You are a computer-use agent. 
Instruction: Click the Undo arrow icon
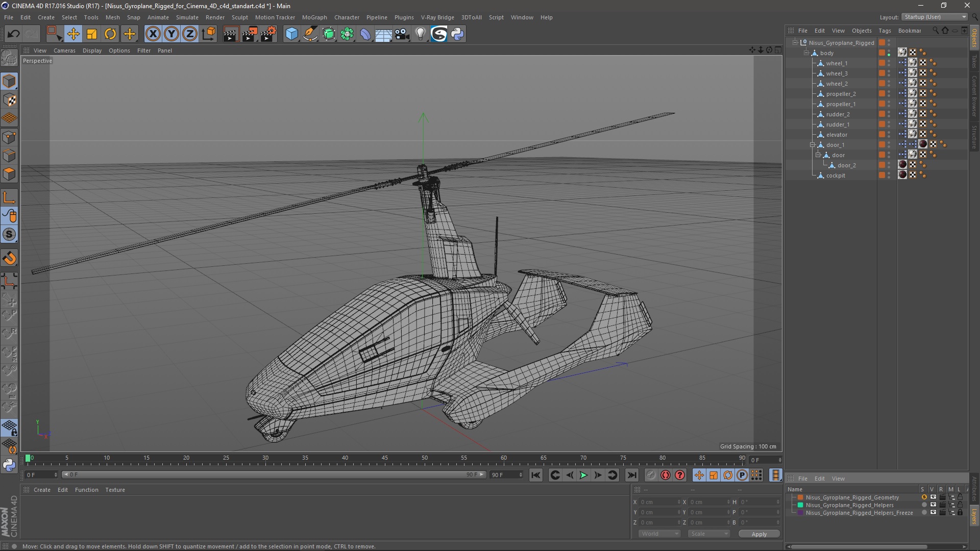coord(14,34)
